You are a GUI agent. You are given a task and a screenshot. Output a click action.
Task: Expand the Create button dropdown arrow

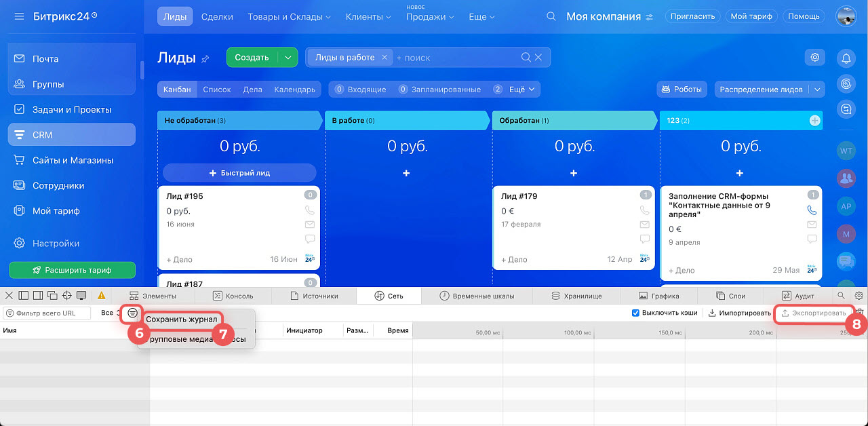(288, 58)
